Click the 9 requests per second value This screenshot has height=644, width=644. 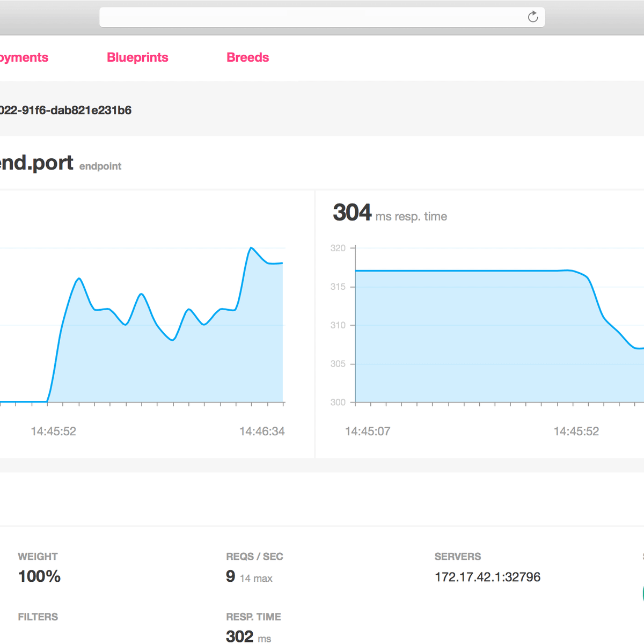coord(230,576)
